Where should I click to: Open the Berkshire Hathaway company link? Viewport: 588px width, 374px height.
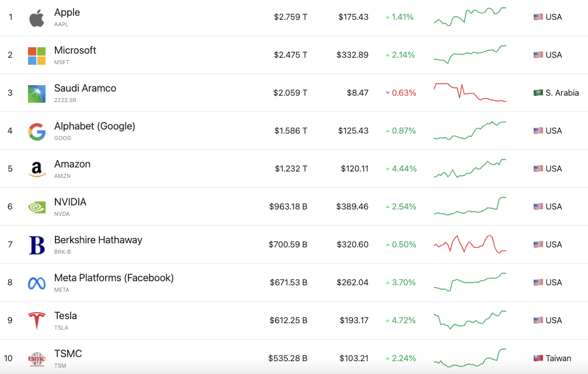tap(98, 240)
